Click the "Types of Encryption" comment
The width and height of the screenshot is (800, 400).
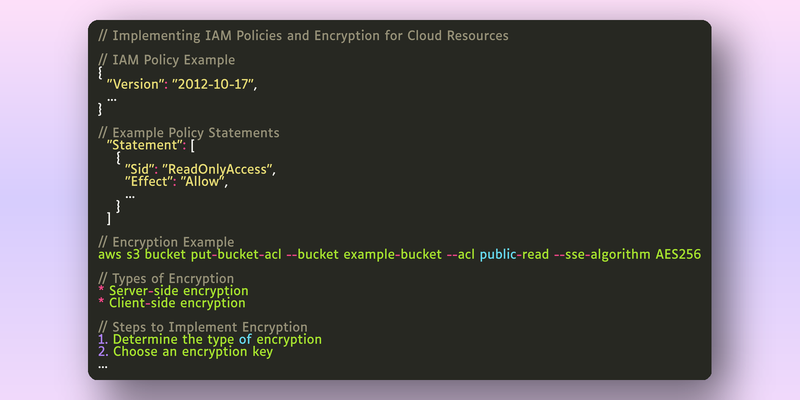click(166, 279)
